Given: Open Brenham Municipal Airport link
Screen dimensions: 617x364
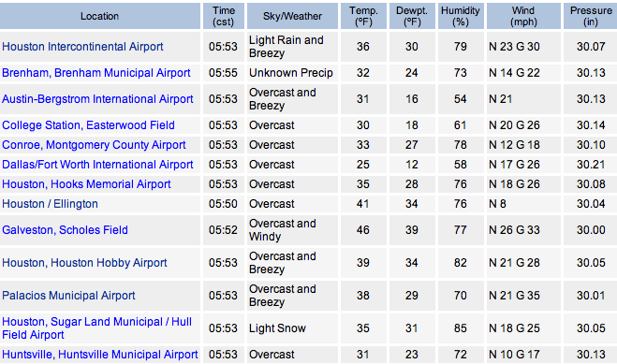Looking at the screenshot, I should [x=96, y=73].
